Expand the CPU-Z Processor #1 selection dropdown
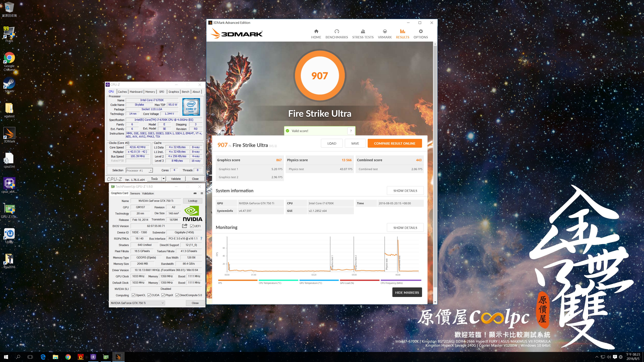644x362 pixels. tap(150, 170)
